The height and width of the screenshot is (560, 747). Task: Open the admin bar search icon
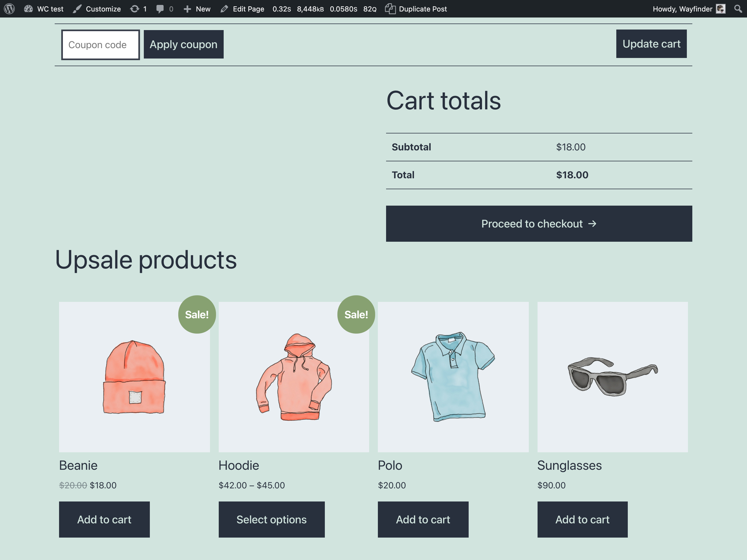[x=738, y=9]
